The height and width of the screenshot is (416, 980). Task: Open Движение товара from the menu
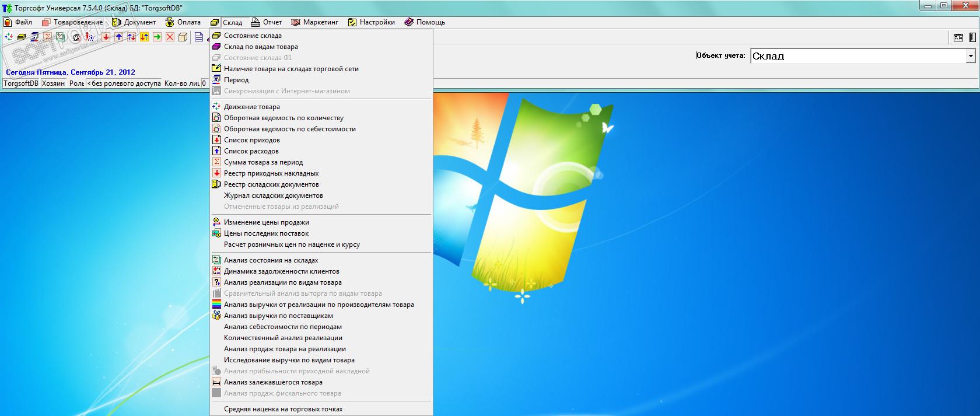[x=321, y=107]
